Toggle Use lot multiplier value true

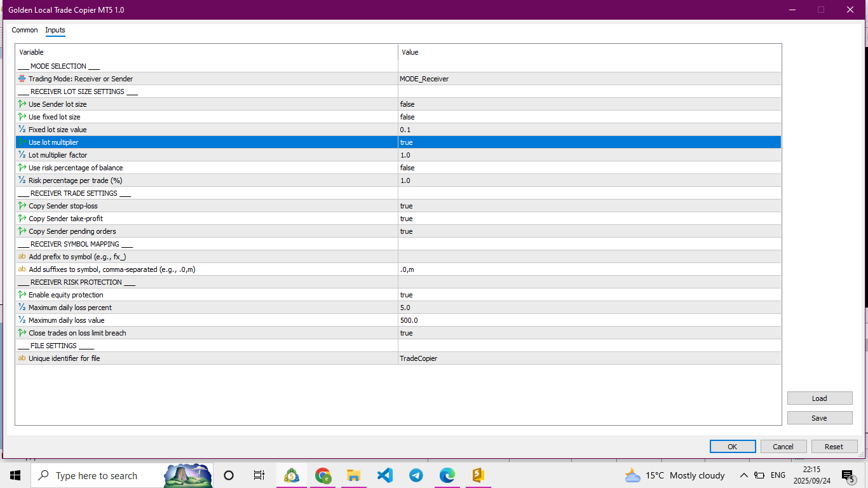pos(590,142)
